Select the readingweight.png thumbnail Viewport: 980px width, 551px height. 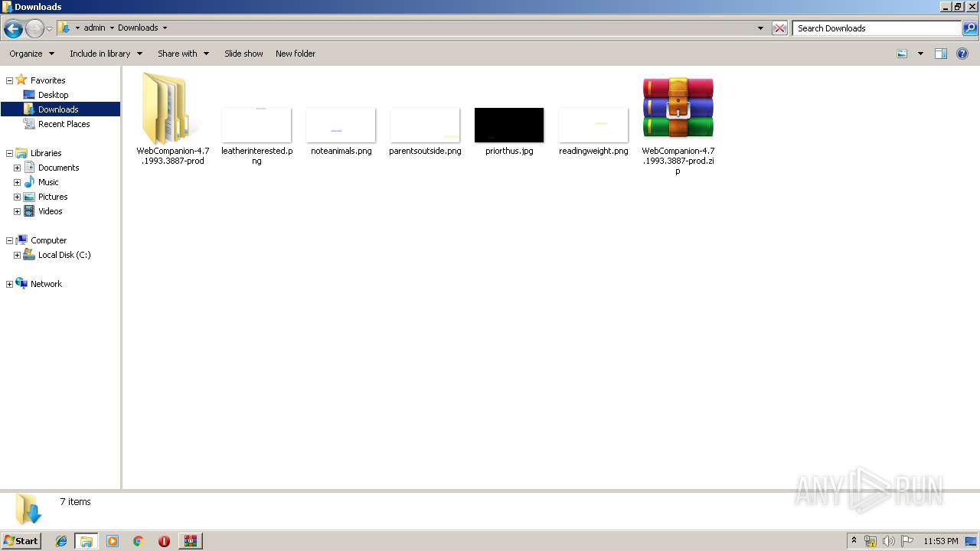click(593, 125)
